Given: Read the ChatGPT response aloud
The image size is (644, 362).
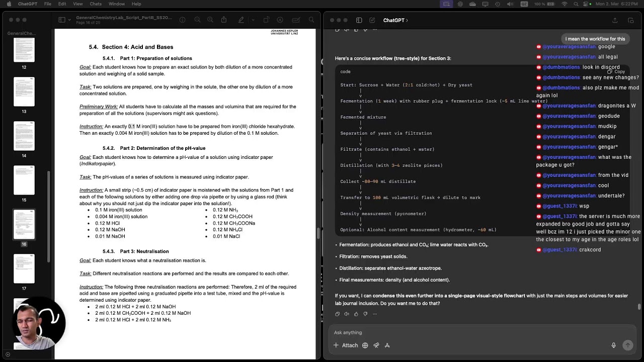Looking at the screenshot, I should pyautogui.click(x=347, y=314).
